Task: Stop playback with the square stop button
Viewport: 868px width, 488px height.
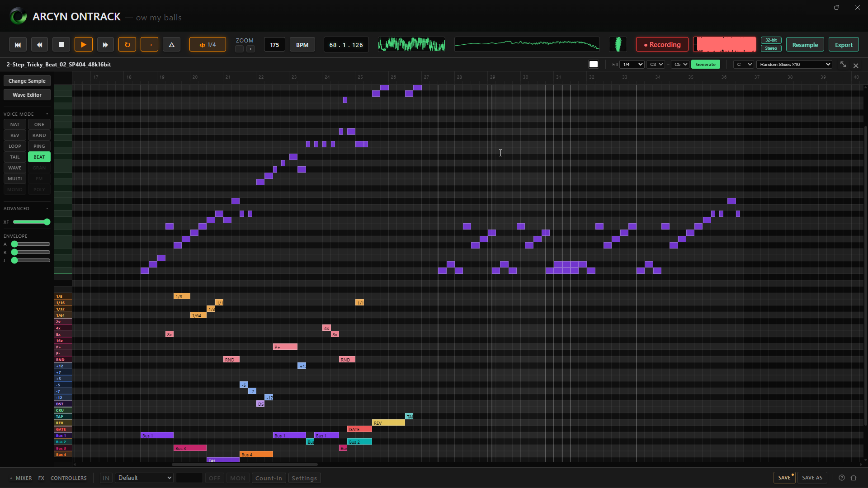Action: pos(61,45)
